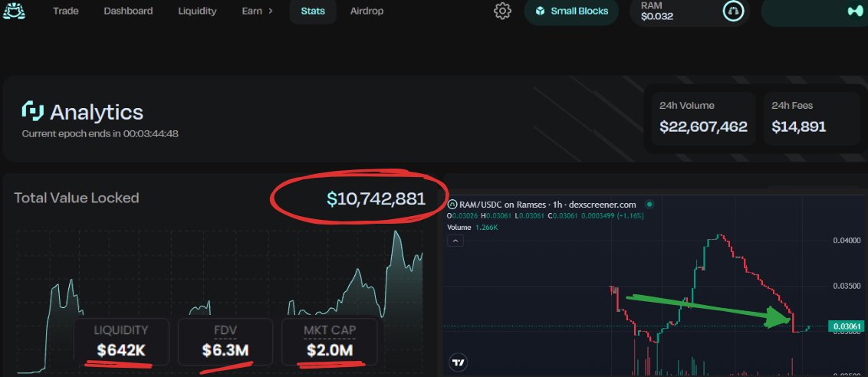Click the TradingView logo on the chart
This screenshot has height=377, width=868.
pyautogui.click(x=458, y=362)
